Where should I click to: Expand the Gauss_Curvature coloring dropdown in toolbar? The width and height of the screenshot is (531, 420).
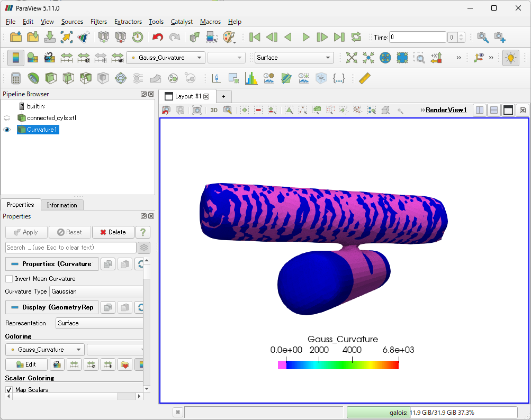[x=166, y=58]
